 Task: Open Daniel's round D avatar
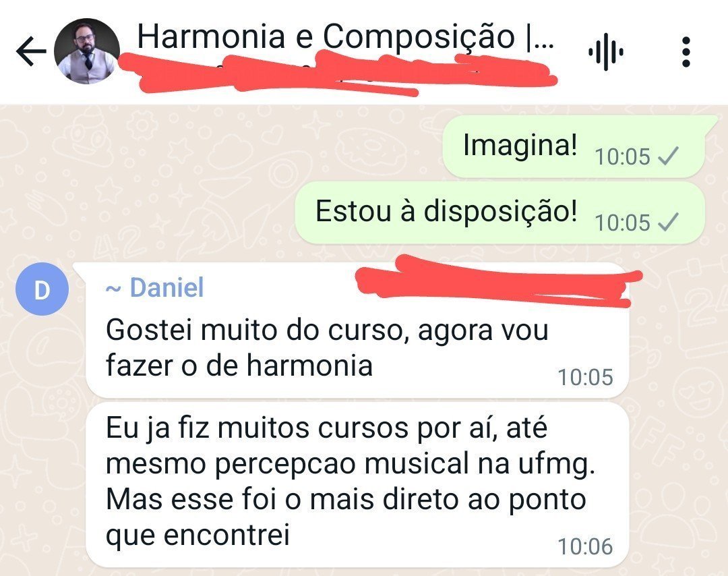(42, 289)
